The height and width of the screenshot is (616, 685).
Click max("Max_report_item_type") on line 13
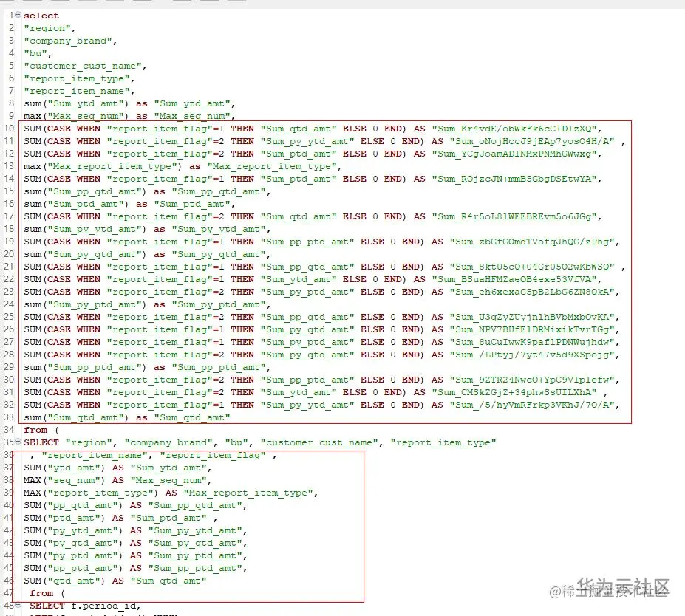pyautogui.click(x=103, y=166)
